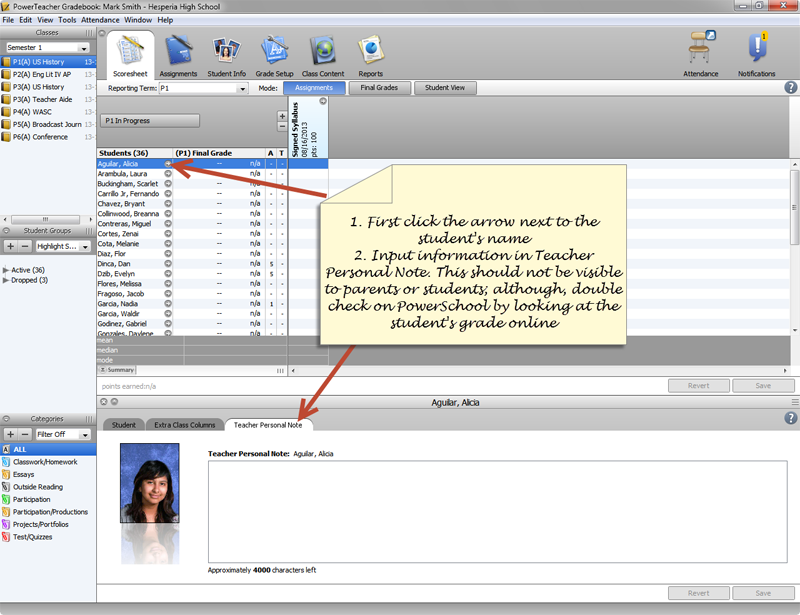Click Revert under the teacher note

pyautogui.click(x=698, y=593)
